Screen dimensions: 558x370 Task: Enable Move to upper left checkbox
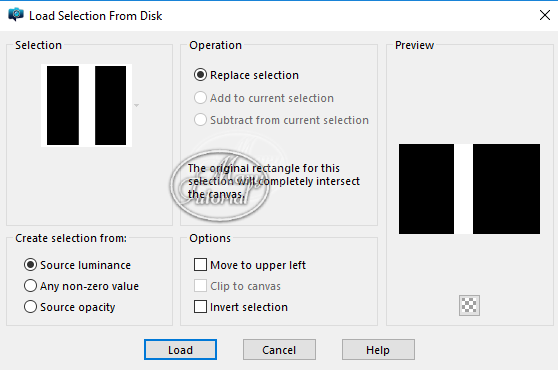tap(250, 265)
